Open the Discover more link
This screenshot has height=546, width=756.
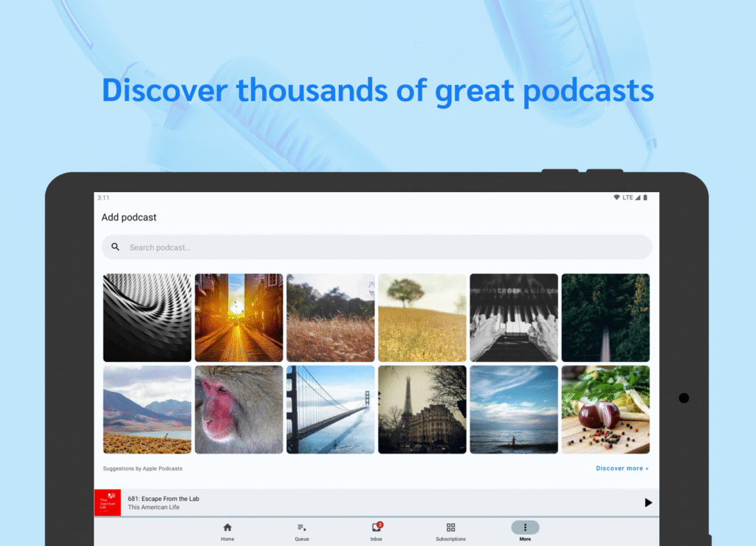pyautogui.click(x=622, y=468)
